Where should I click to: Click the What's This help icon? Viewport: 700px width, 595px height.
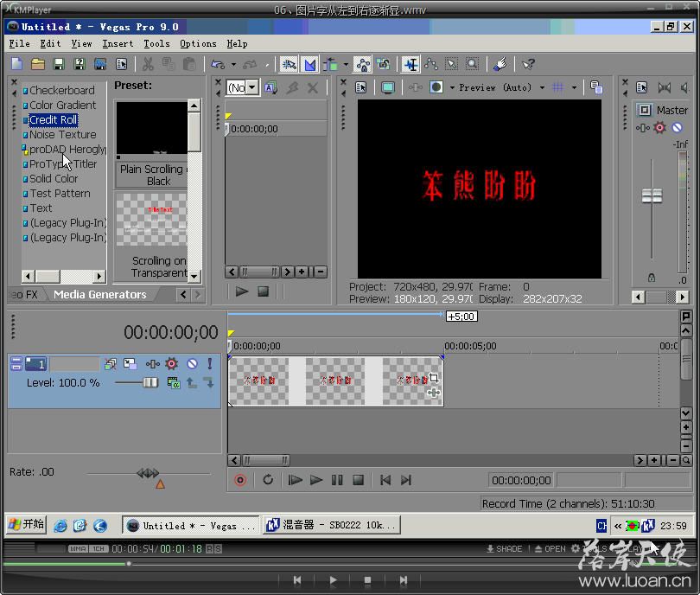point(528,64)
